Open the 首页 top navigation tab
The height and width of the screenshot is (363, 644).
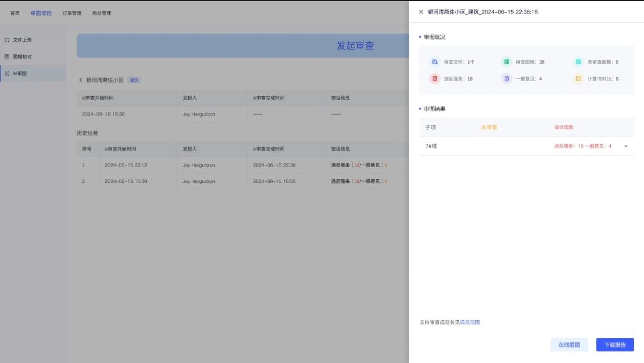(15, 13)
